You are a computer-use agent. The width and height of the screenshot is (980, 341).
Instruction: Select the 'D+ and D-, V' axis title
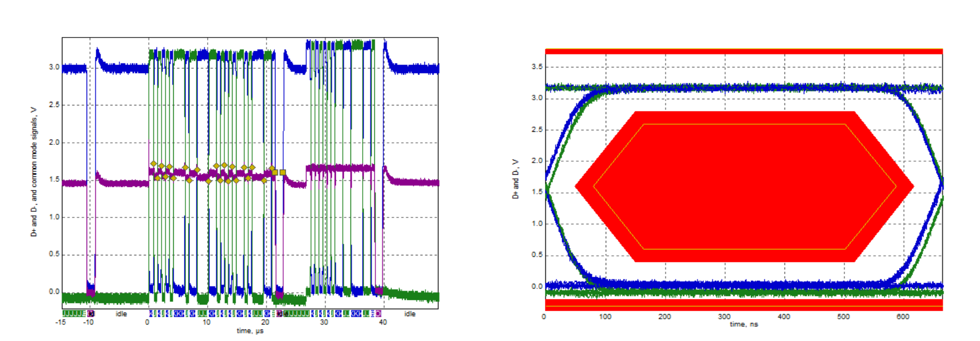(516, 179)
